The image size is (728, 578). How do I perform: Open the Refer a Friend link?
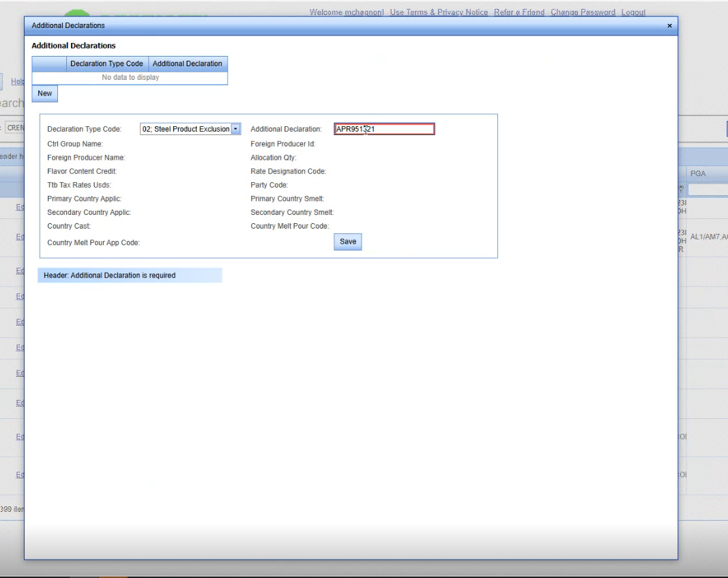pyautogui.click(x=519, y=12)
